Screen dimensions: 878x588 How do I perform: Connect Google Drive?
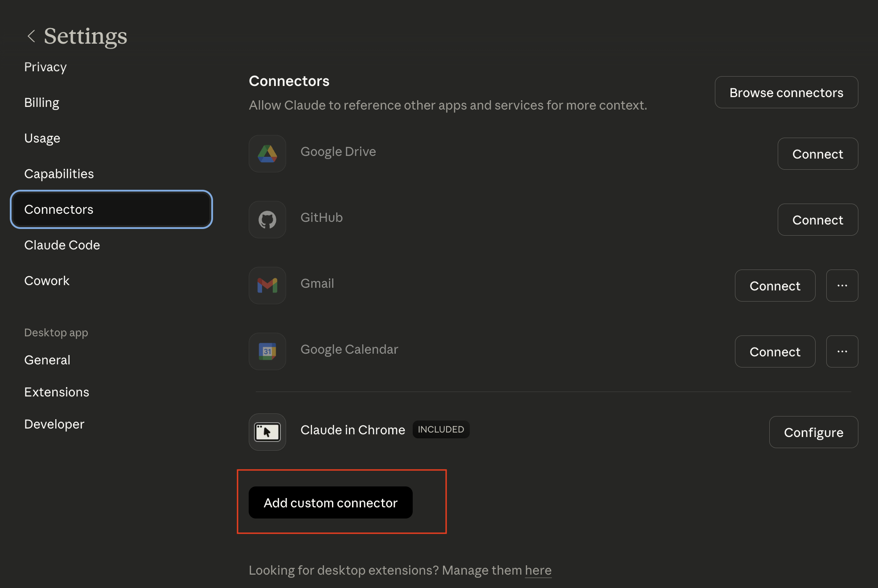(817, 154)
